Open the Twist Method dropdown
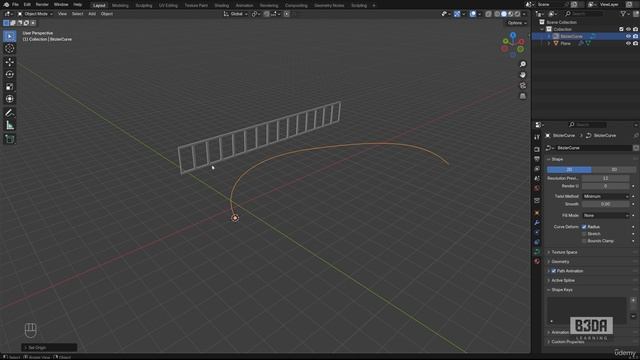 click(606, 196)
